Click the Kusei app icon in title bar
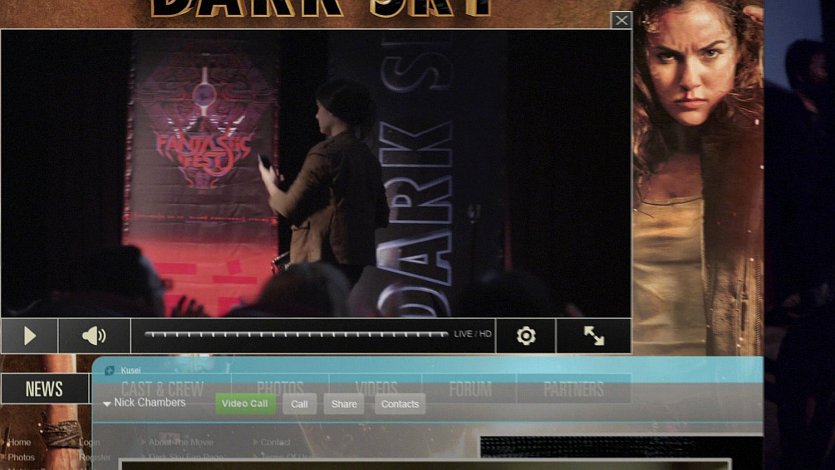 [110, 370]
